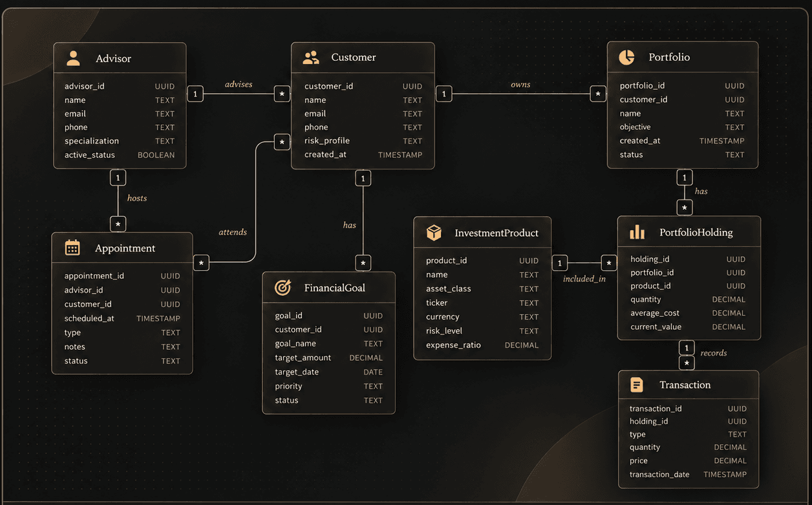Click the 'owns' relationship label
The height and width of the screenshot is (505, 812).
tap(520, 84)
